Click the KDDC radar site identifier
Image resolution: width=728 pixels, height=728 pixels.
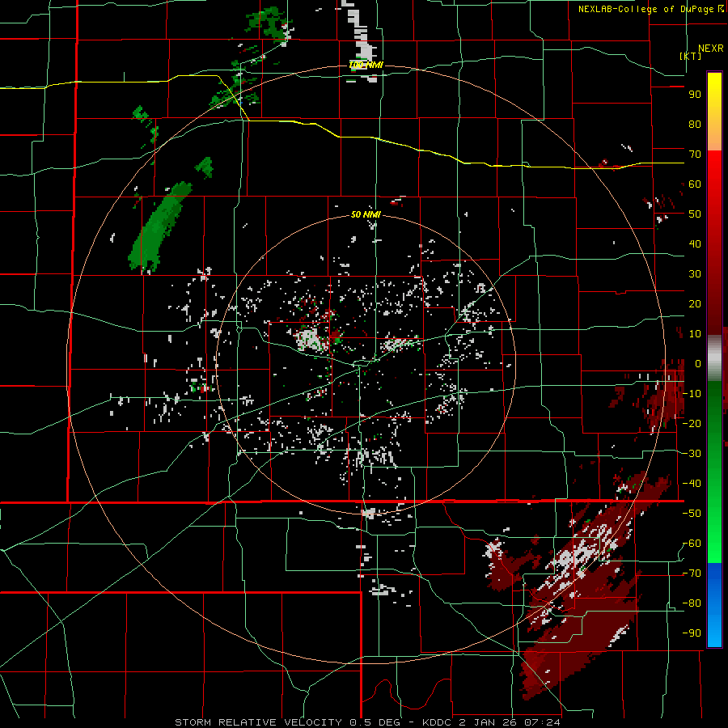pyautogui.click(x=437, y=722)
